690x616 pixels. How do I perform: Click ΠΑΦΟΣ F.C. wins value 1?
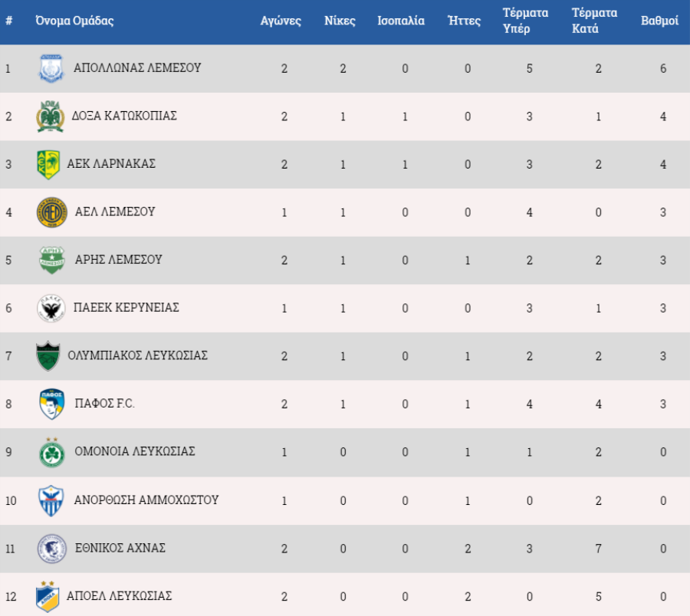click(343, 404)
